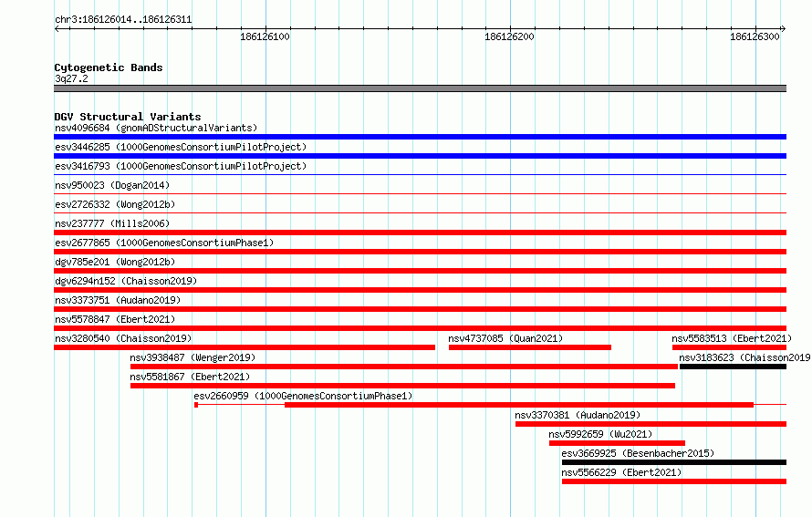This screenshot has height=517, width=812.
Task: Click dgv6294n152 (Chaisson2019) label
Action: (x=126, y=281)
